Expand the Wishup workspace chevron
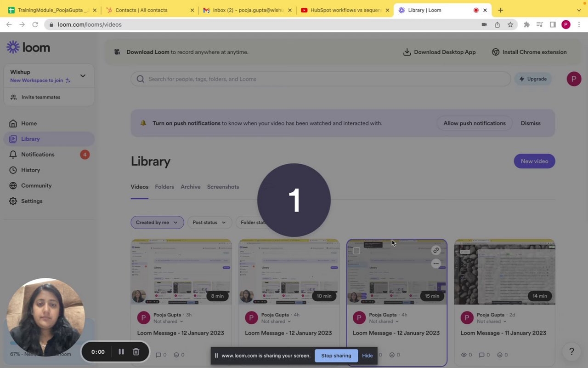 [83, 76]
